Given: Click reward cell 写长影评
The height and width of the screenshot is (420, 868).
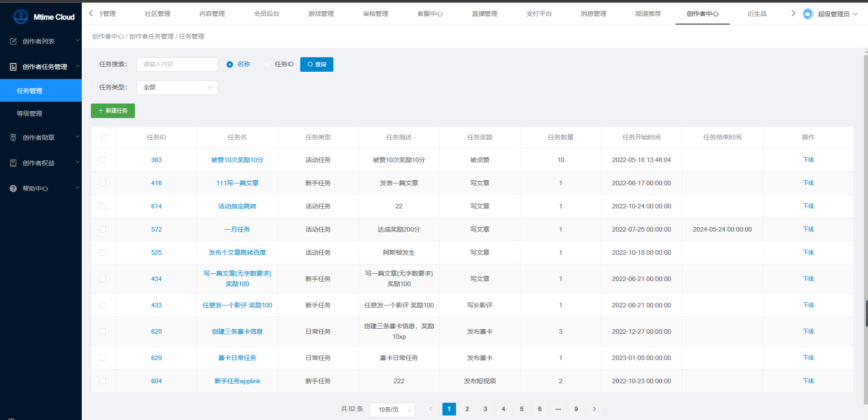Looking at the screenshot, I should (480, 305).
